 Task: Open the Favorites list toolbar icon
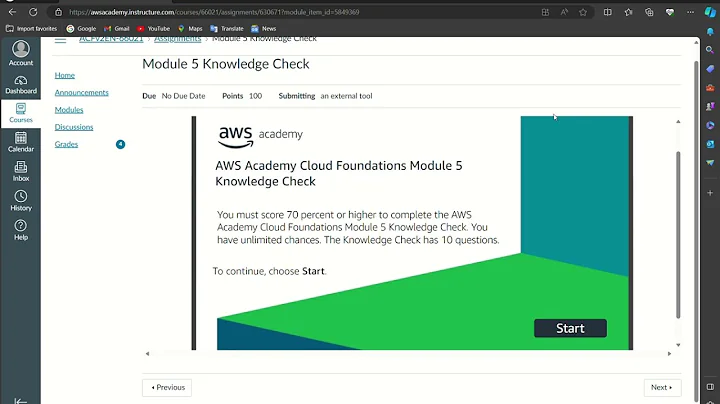(x=628, y=12)
